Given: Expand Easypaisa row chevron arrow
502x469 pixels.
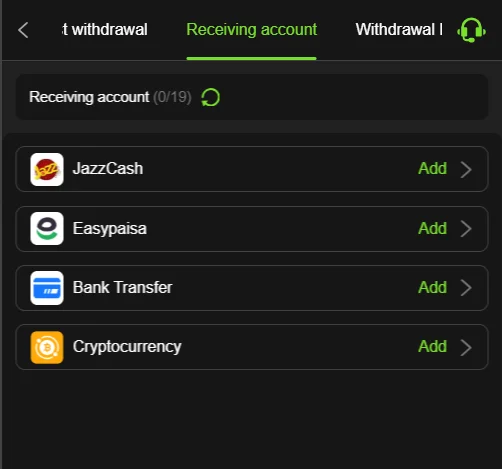Looking at the screenshot, I should coord(466,229).
